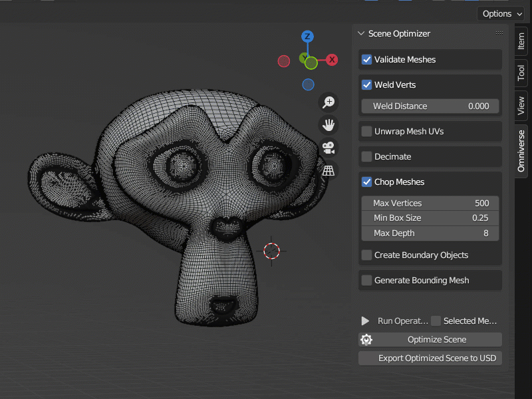Uncheck the Weld Verts checkbox

366,85
